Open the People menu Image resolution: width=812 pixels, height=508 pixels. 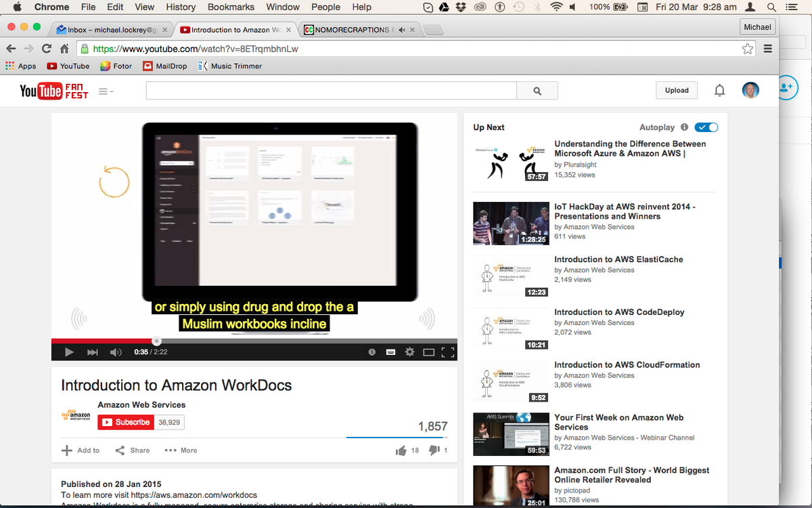[x=325, y=7]
